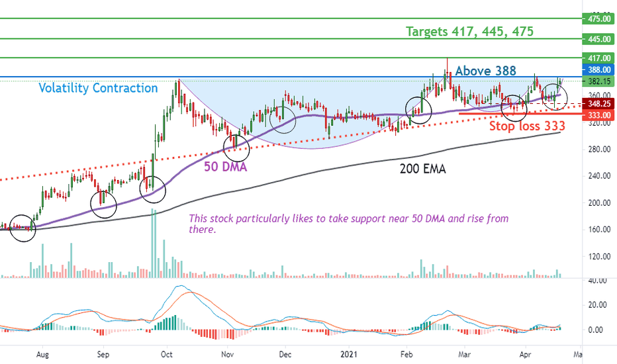
Task: Click the red 333.00 stop price label
Action: (598, 115)
